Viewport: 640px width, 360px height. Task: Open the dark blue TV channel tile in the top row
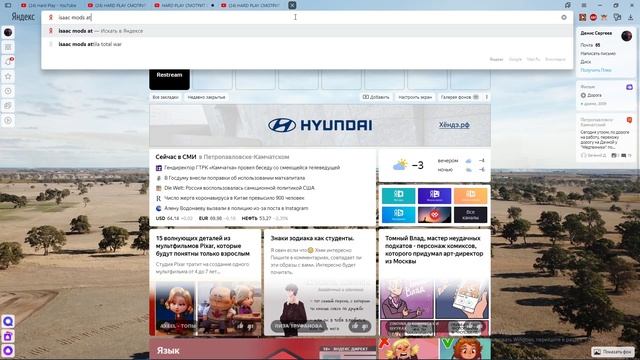tap(434, 196)
